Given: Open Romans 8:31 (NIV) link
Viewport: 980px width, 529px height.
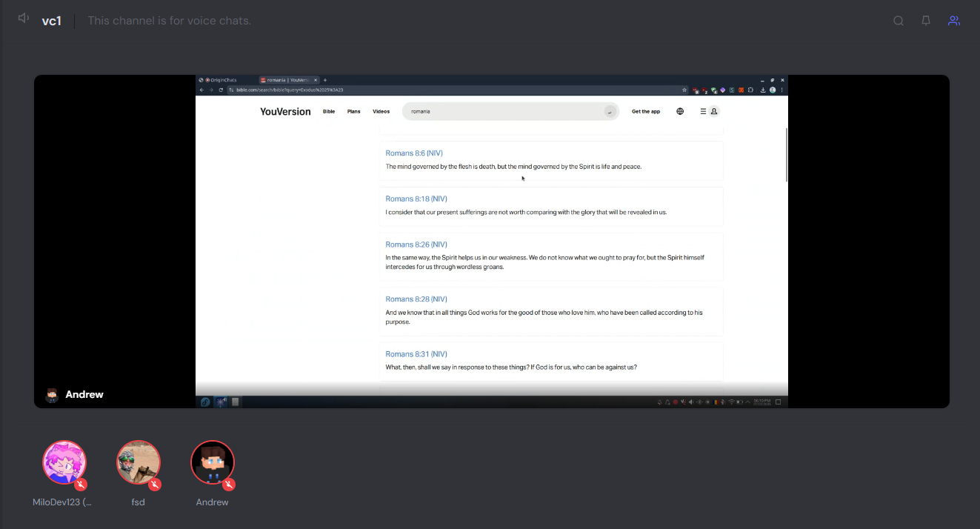Looking at the screenshot, I should click(x=416, y=354).
